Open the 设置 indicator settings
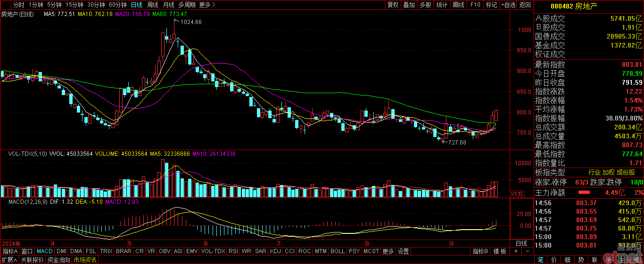 coord(403,251)
